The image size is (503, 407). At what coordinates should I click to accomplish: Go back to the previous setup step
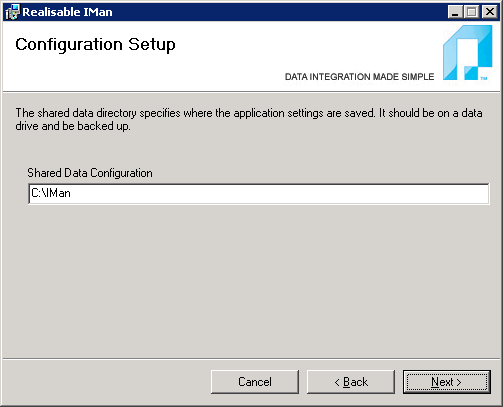[351, 382]
